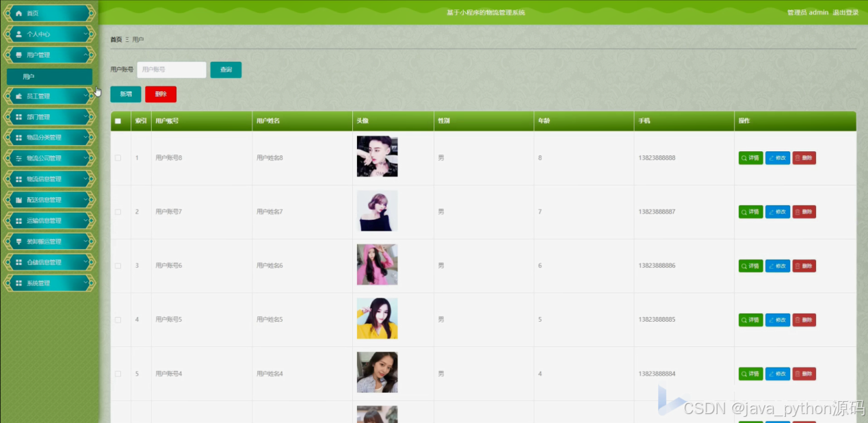Click the icon beside 员工管理 menu

tap(19, 97)
